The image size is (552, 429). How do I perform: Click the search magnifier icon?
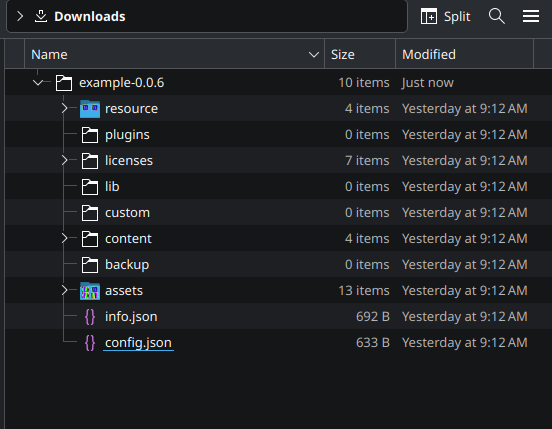pos(496,16)
